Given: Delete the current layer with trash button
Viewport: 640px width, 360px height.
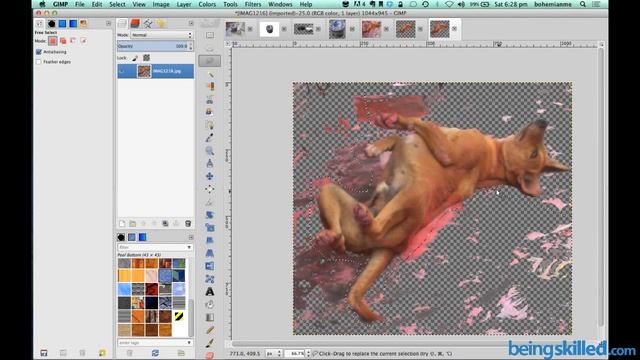Looking at the screenshot, I should 188,224.
